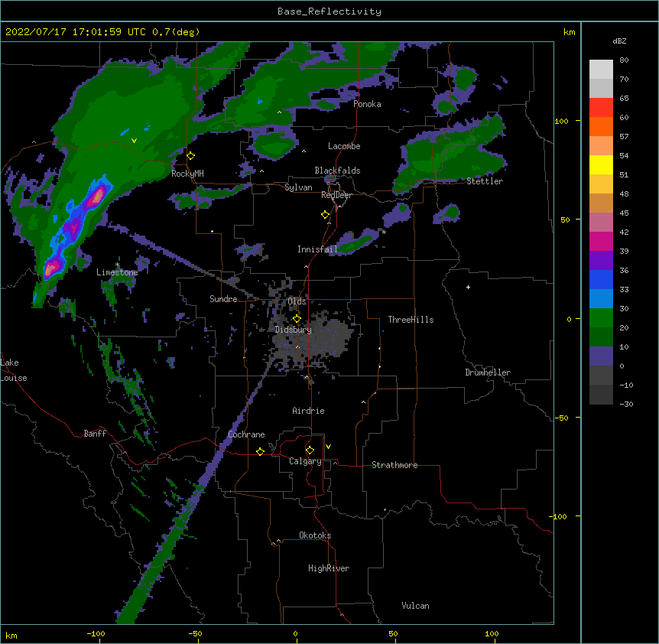Select the white 80-70 dBZ legend swatch
The image size is (659, 644).
pos(601,70)
